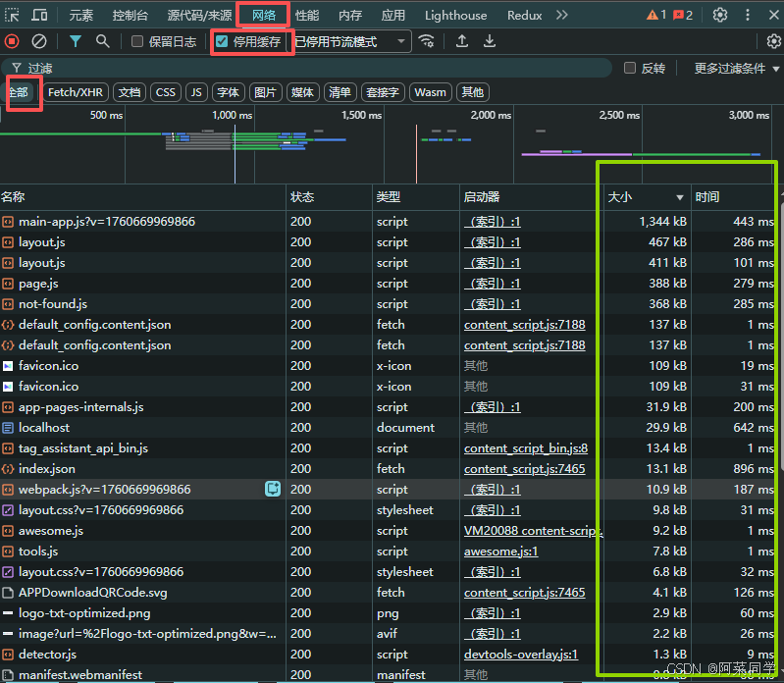
Task: Select 网络 tab
Action: 264,16
